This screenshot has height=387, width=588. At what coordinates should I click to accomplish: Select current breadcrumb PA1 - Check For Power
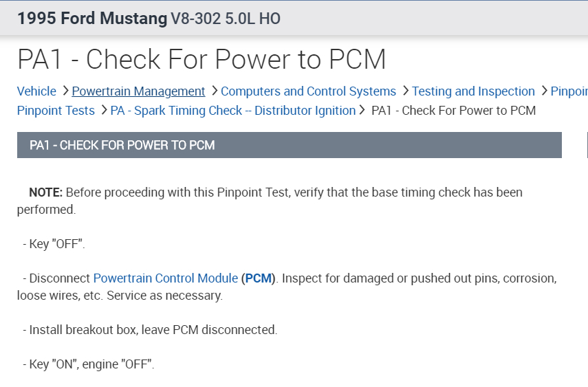point(453,110)
